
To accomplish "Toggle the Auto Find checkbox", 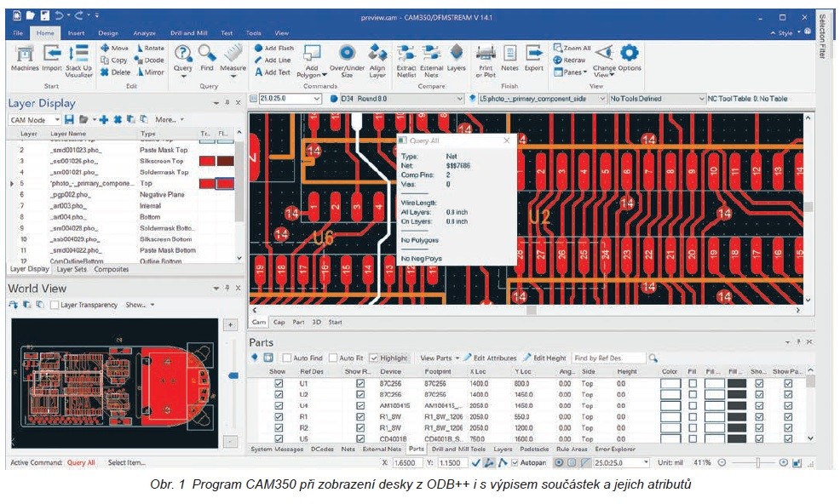I will tap(286, 358).
